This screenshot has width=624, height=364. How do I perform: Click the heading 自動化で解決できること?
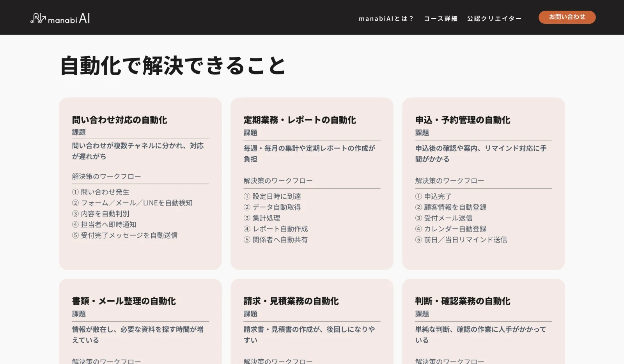click(x=173, y=65)
